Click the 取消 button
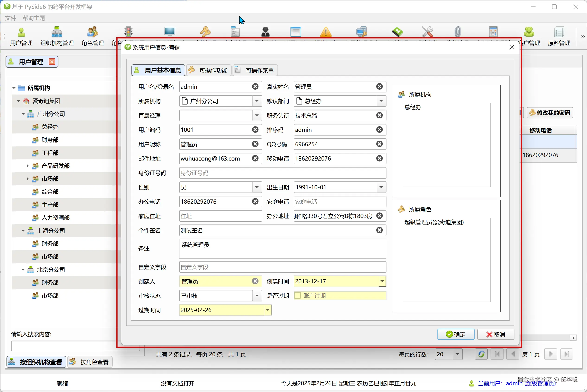Image resolution: width=587 pixels, height=392 pixels. tap(495, 334)
